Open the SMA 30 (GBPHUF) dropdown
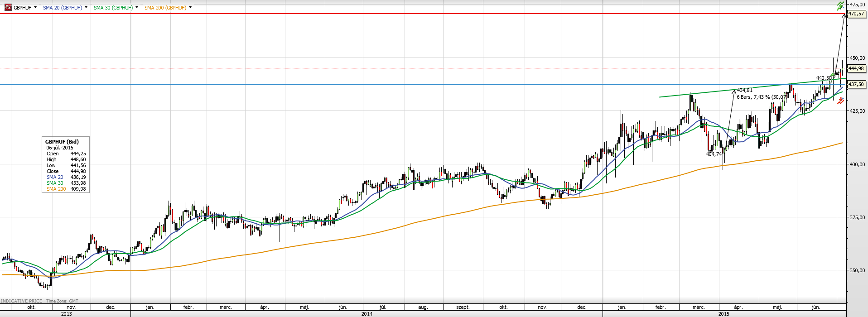This screenshot has height=317, width=868. (137, 8)
